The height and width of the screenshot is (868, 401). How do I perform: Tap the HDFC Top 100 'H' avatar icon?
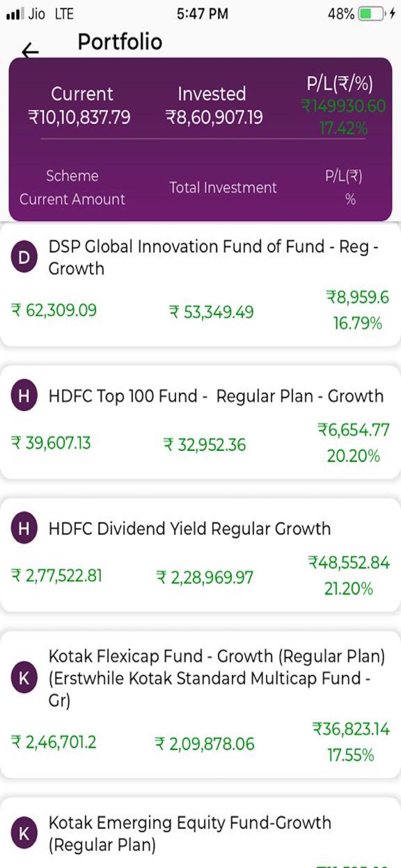pyautogui.click(x=24, y=396)
